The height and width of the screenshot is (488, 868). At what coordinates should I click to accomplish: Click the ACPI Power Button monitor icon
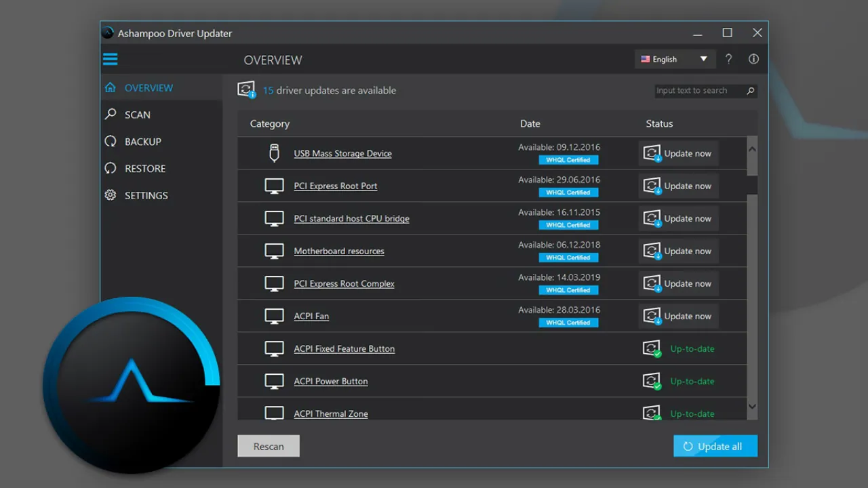(x=274, y=381)
